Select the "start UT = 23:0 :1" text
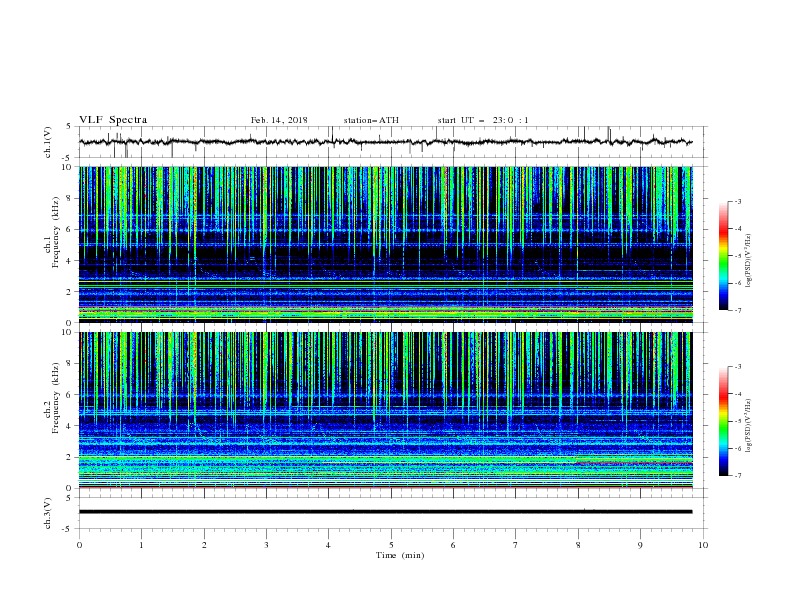 point(483,120)
